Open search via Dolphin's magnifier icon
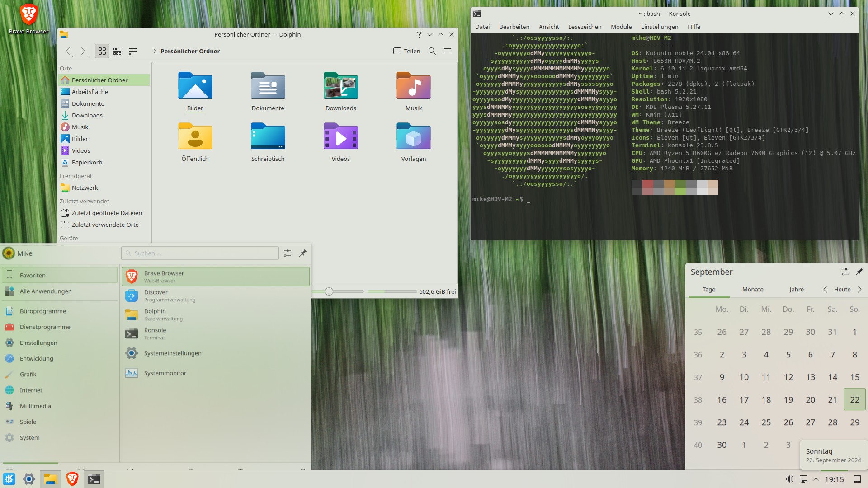This screenshot has height=488, width=868. point(432,51)
